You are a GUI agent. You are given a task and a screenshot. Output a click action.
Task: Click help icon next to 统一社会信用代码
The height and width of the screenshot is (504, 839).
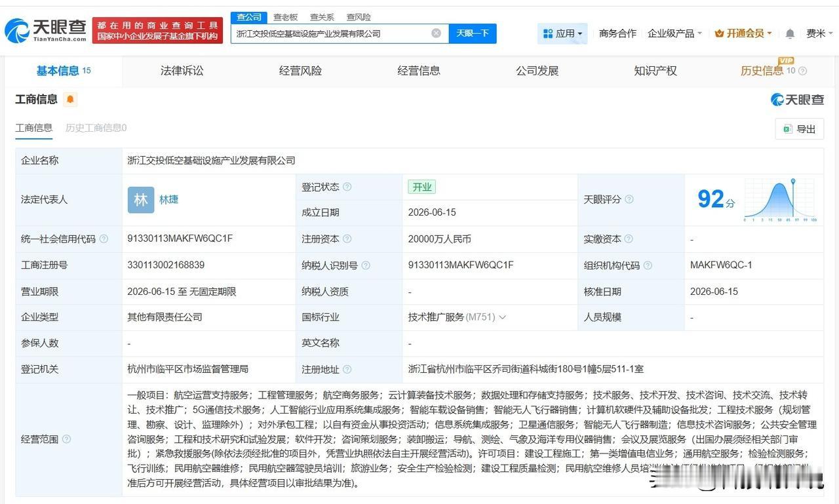pyautogui.click(x=104, y=239)
